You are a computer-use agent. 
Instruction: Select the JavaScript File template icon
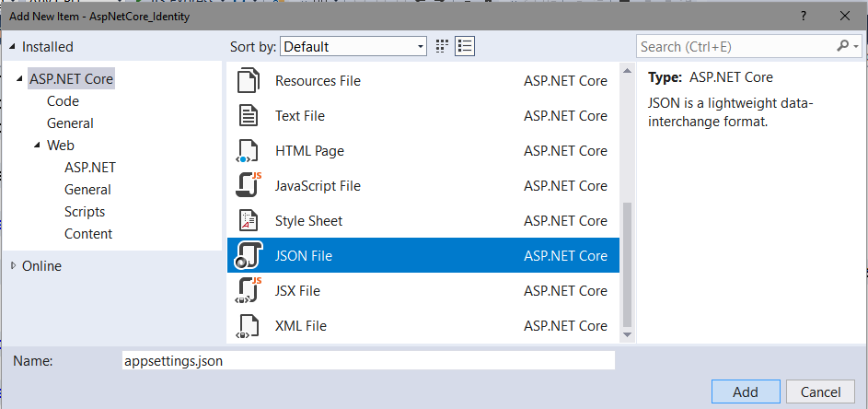tap(248, 186)
